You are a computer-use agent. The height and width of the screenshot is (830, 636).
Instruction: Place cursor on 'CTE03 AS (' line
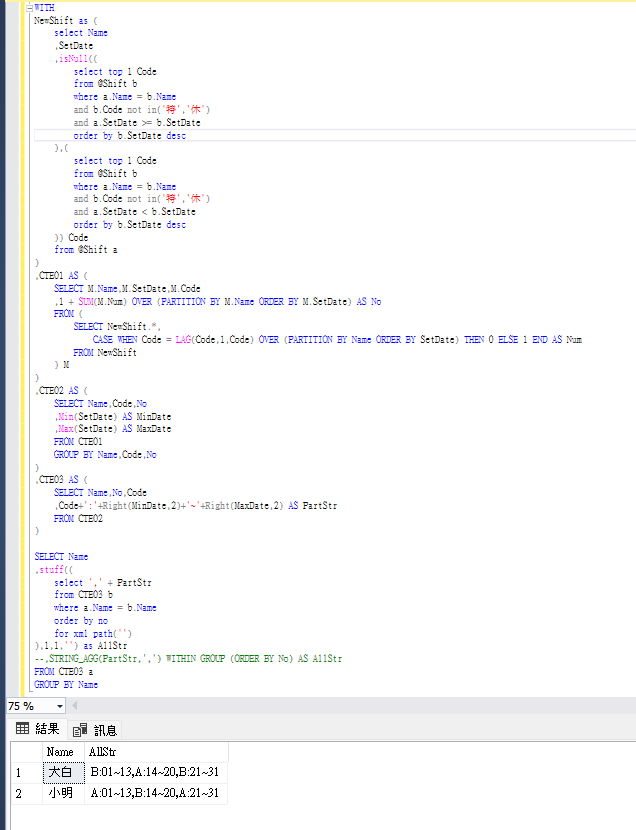pyautogui.click(x=62, y=479)
